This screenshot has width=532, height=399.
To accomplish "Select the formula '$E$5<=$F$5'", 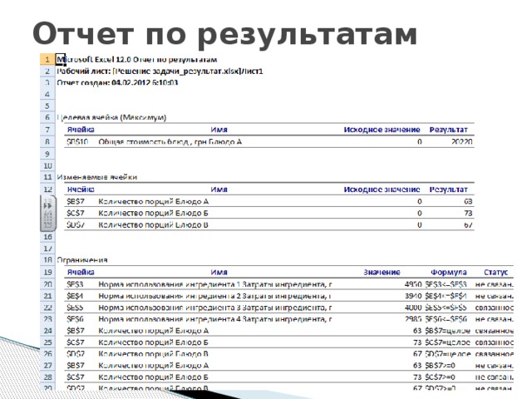I will 446,308.
